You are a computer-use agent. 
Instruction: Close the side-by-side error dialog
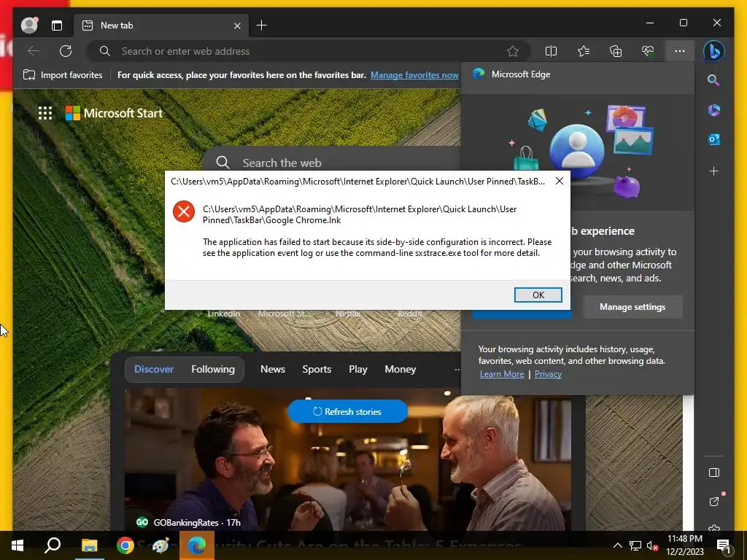pos(560,181)
